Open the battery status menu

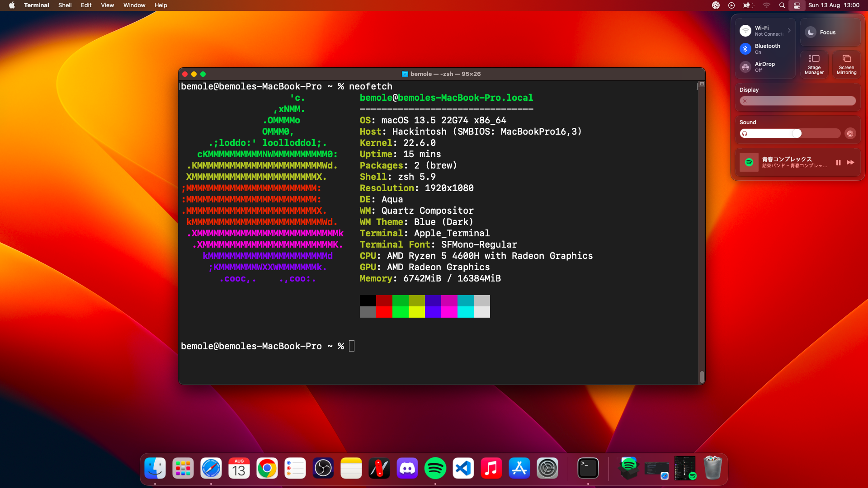(748, 5)
